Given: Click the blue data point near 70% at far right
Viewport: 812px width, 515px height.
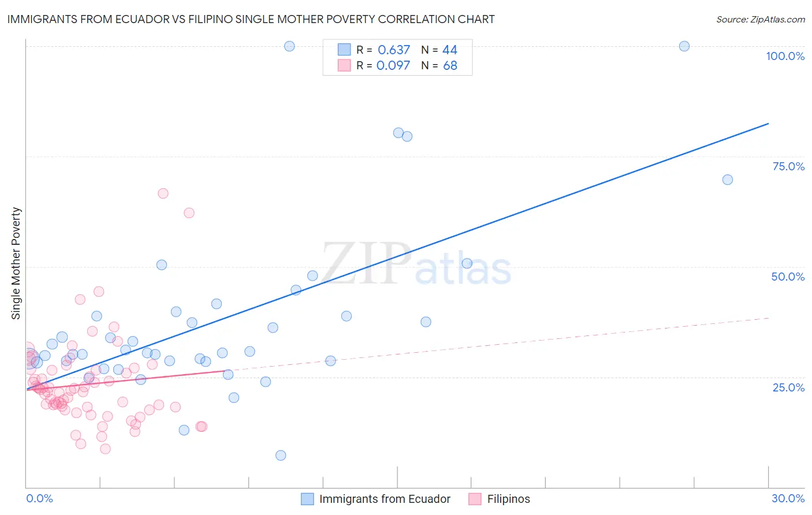Looking at the screenshot, I should [728, 180].
